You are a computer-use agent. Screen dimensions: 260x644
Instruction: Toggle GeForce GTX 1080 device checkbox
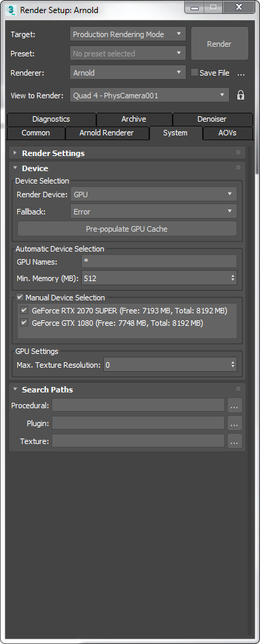tap(24, 323)
